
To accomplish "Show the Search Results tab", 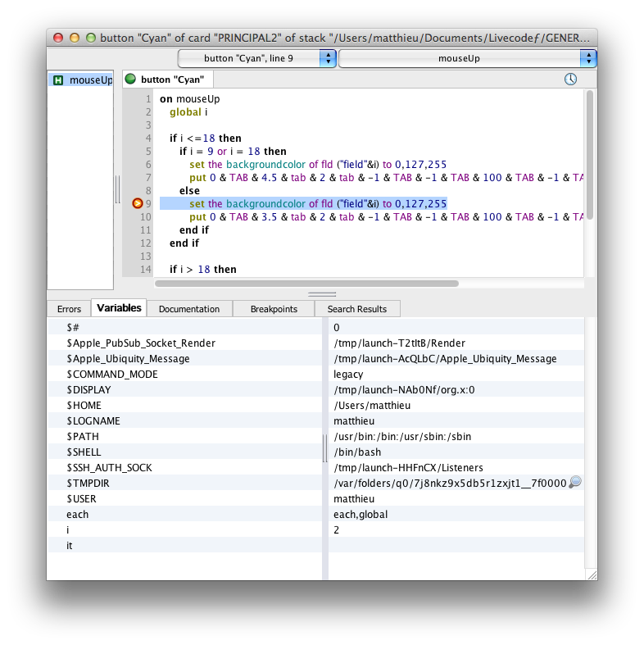I will (x=356, y=309).
